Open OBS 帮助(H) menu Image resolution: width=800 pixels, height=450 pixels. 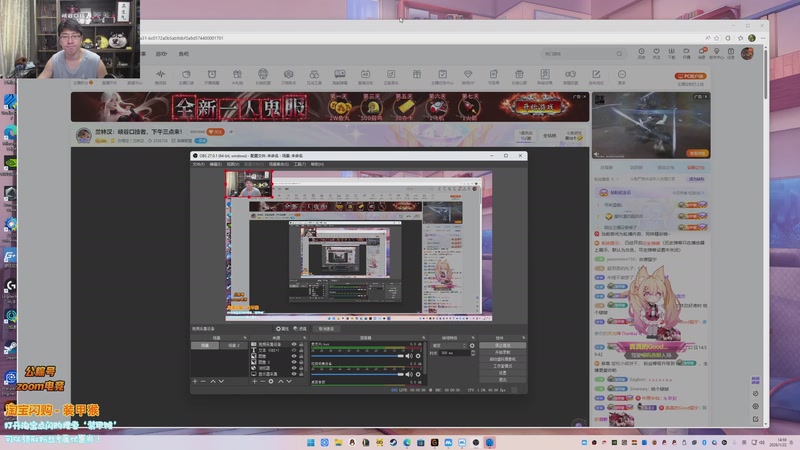[317, 164]
